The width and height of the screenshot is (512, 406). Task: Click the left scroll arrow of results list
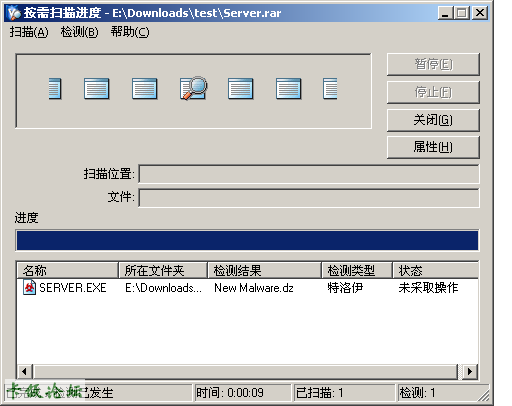(x=25, y=371)
